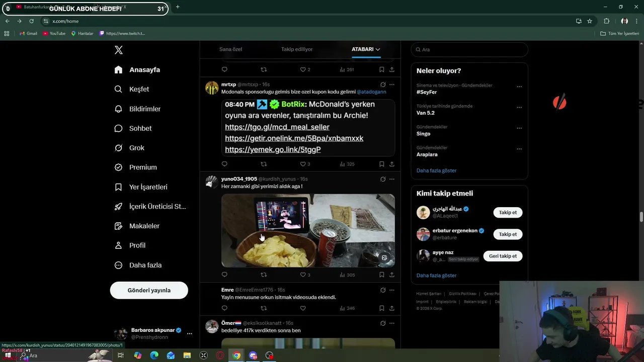This screenshot has width=644, height=362.
Task: Share mrtxp's post
Action: pos(392,164)
